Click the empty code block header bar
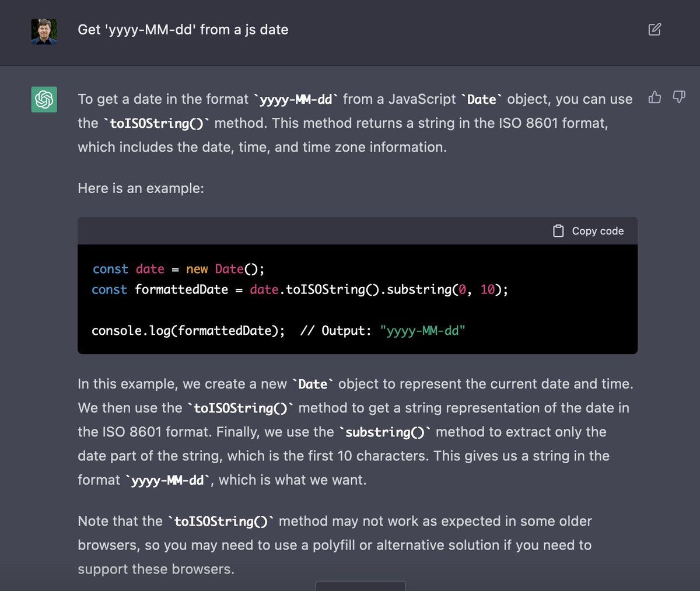The height and width of the screenshot is (591, 700). 315,231
